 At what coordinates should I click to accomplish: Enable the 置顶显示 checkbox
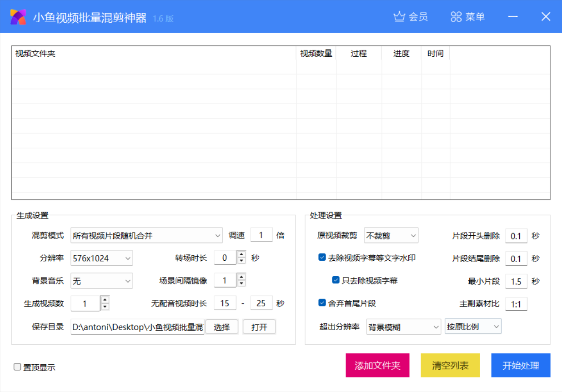coord(16,367)
